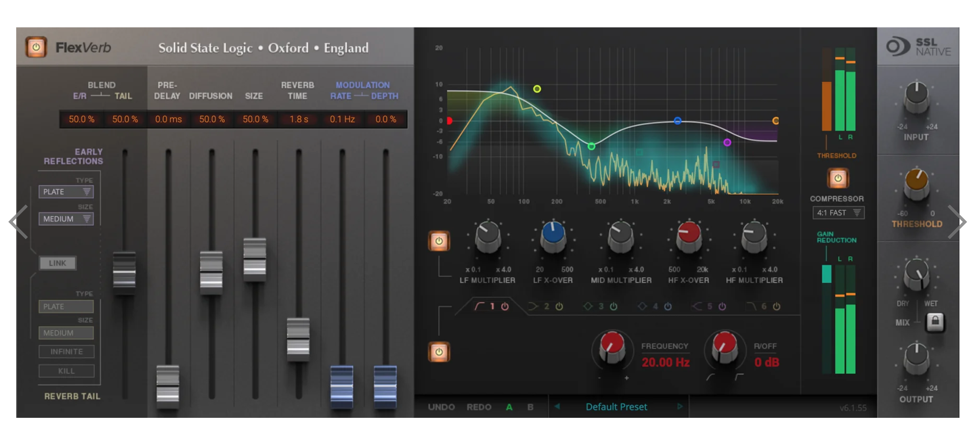Click the magenta EQ node on graph
Image resolution: width=980 pixels, height=443 pixels.
coord(727,143)
